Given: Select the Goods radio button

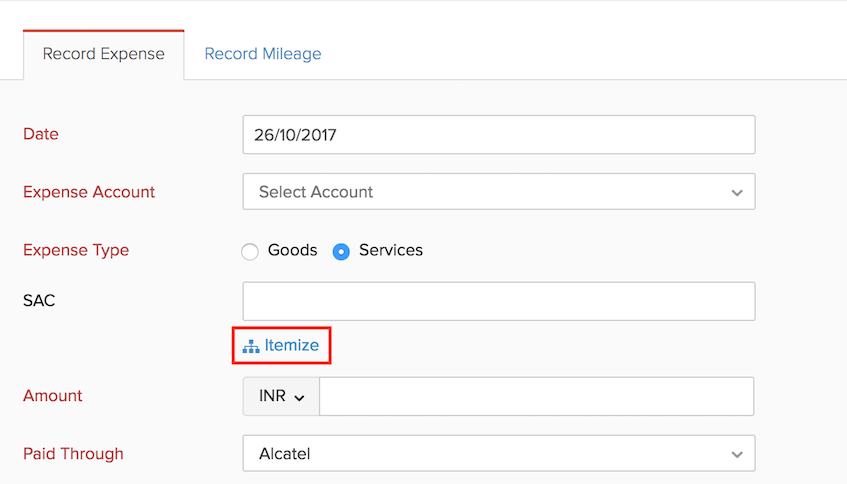Looking at the screenshot, I should click(250, 251).
